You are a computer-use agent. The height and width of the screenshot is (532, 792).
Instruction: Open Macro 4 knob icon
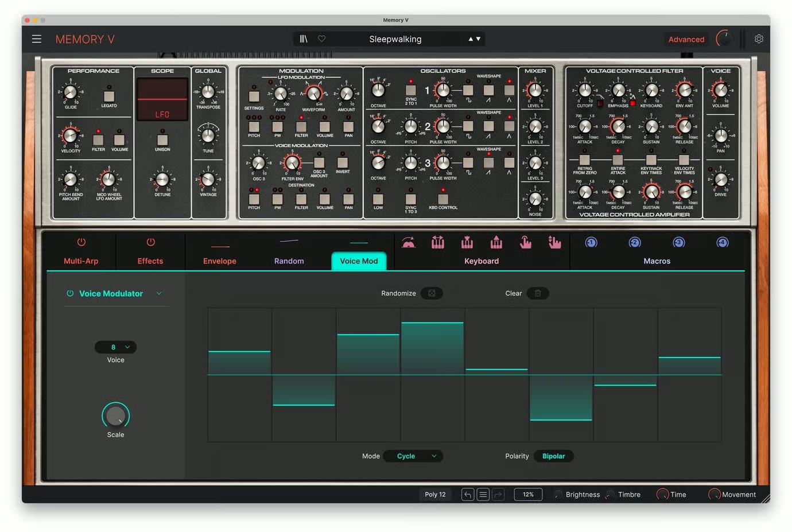(x=723, y=242)
